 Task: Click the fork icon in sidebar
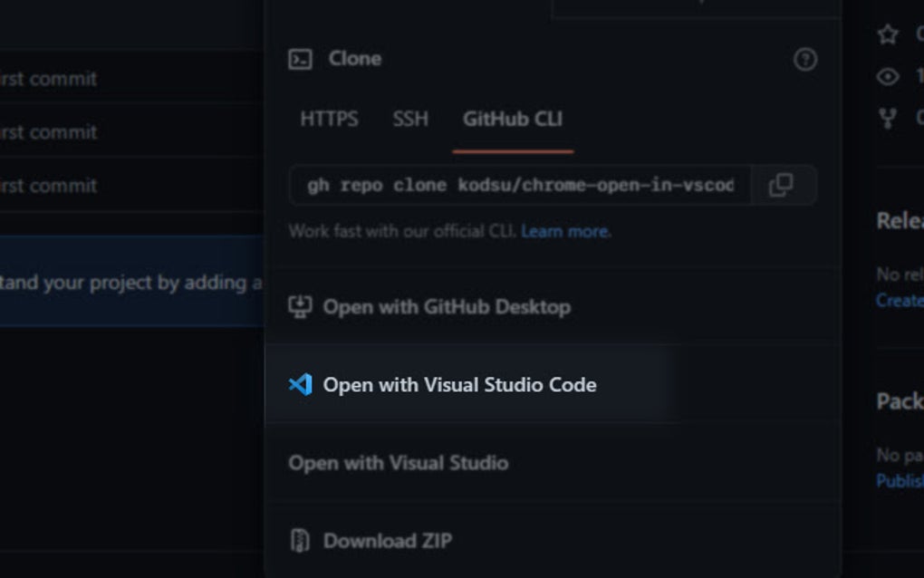pos(888,119)
